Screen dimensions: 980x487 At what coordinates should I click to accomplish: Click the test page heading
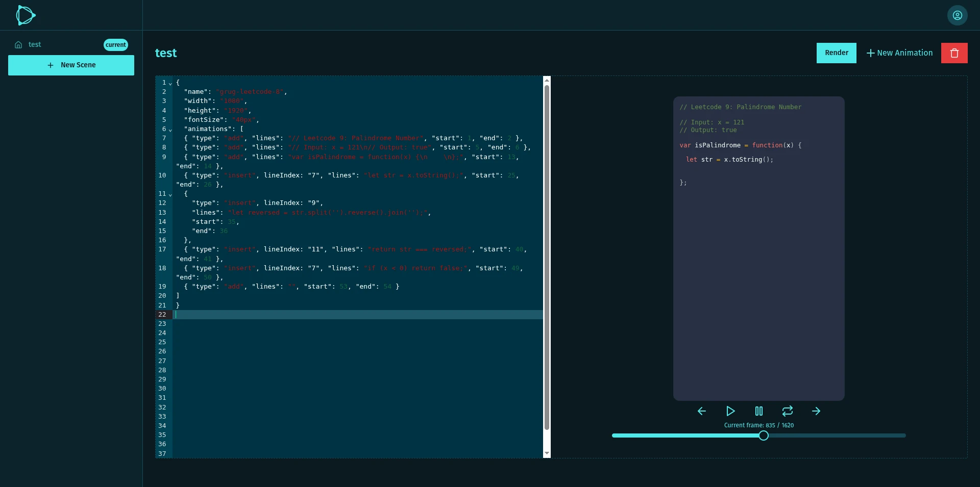click(x=166, y=53)
